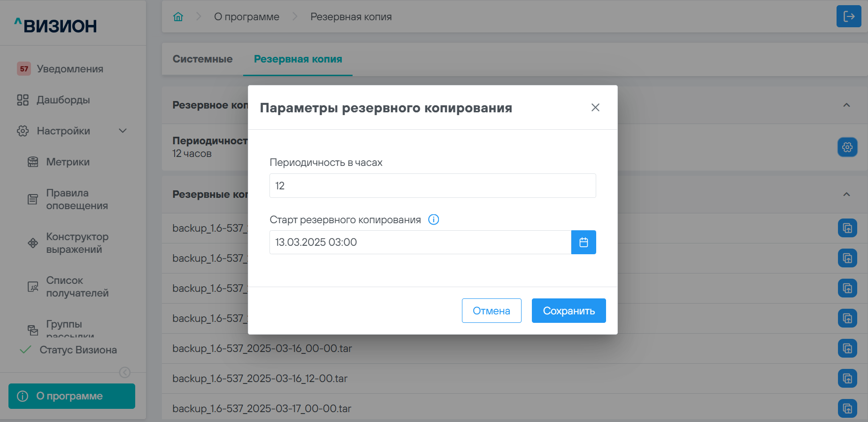This screenshot has height=422, width=868.
Task: Collapse the Резервное копирование section chevron
Action: coord(846,105)
